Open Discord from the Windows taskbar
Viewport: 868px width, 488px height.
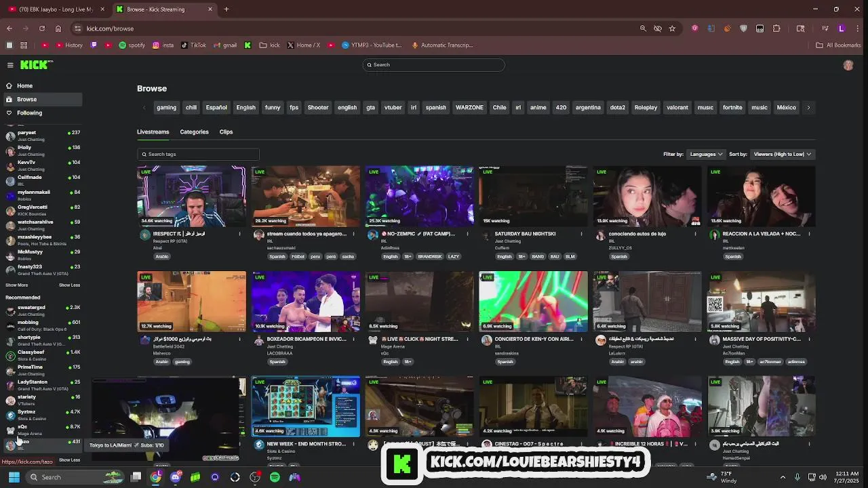pos(176,477)
